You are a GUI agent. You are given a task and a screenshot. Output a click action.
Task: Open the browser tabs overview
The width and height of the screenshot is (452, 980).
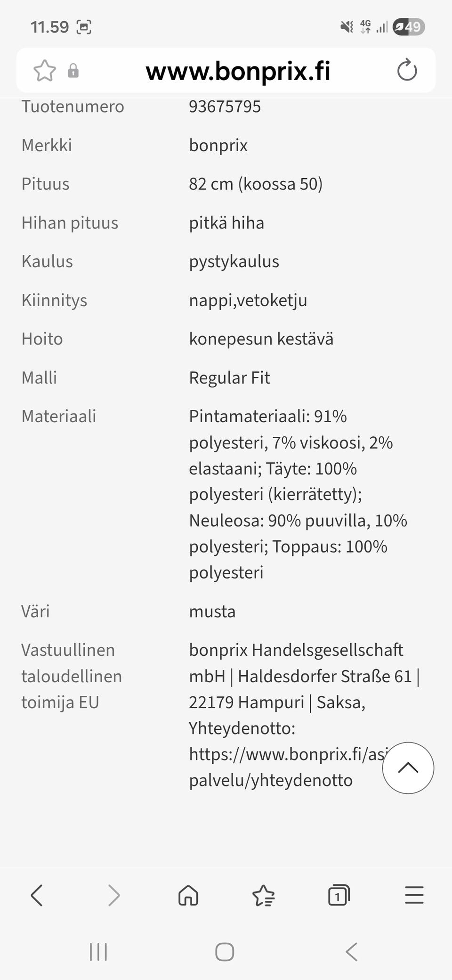[339, 895]
